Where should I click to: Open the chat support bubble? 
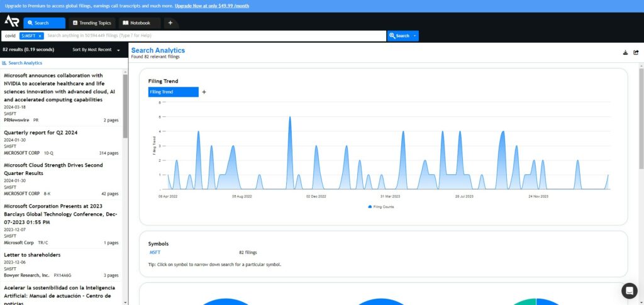tap(629, 291)
